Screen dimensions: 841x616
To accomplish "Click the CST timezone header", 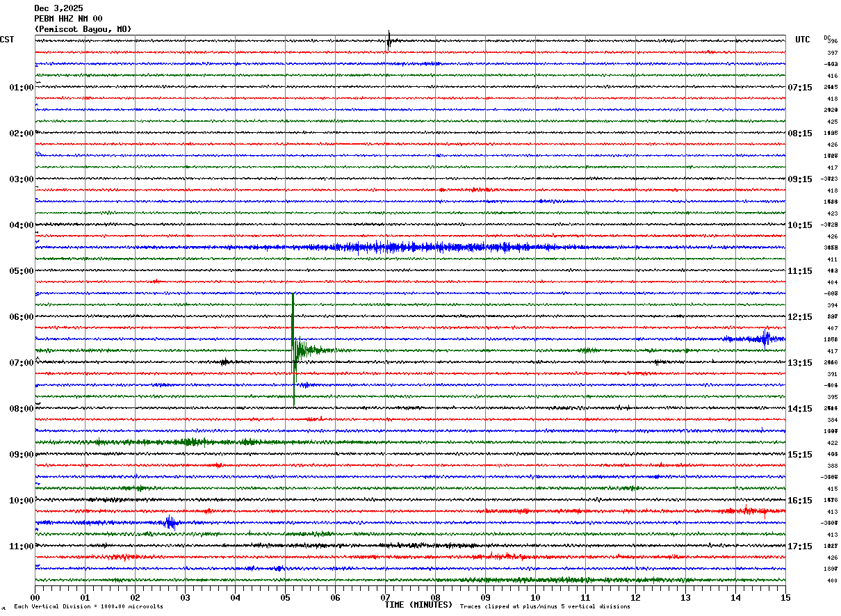I will (7, 40).
